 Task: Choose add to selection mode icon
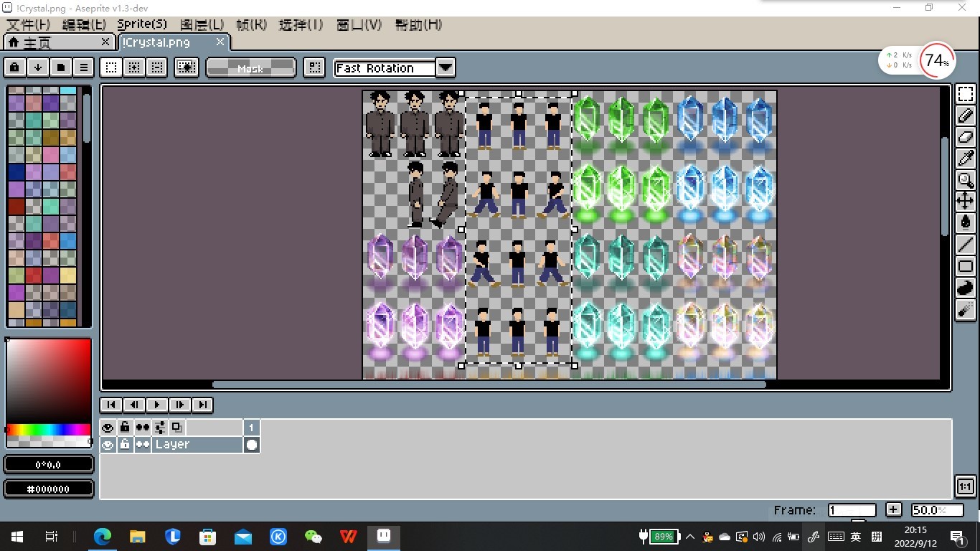click(x=133, y=67)
